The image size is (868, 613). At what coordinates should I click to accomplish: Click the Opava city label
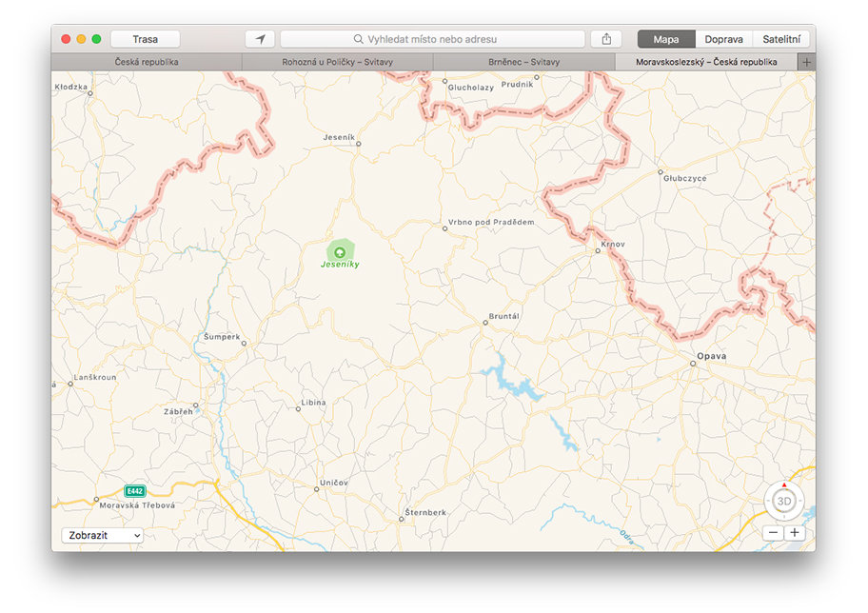(711, 356)
